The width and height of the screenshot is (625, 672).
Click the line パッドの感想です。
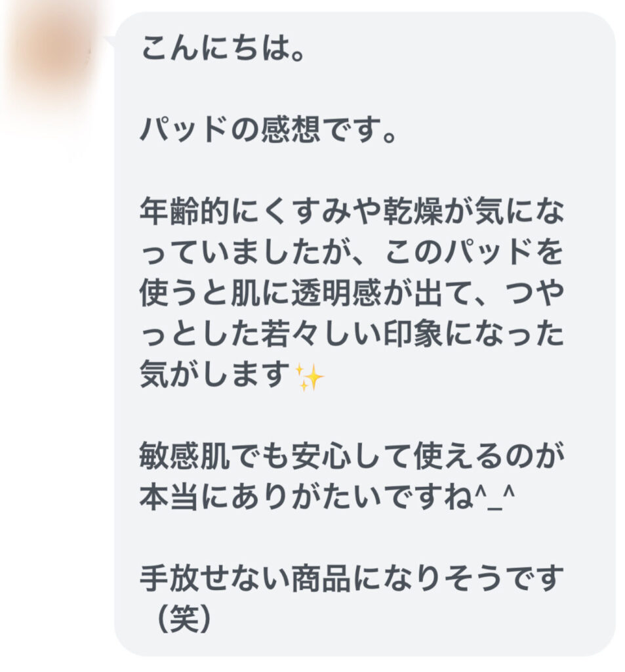pyautogui.click(x=268, y=130)
